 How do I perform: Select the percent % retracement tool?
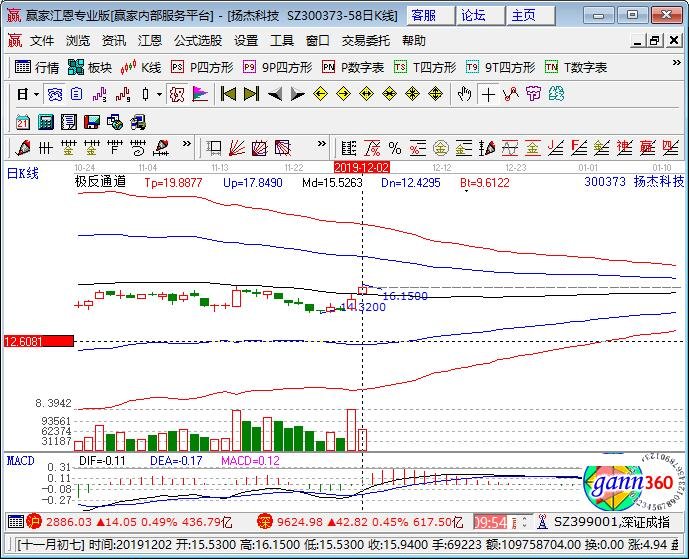[395, 148]
